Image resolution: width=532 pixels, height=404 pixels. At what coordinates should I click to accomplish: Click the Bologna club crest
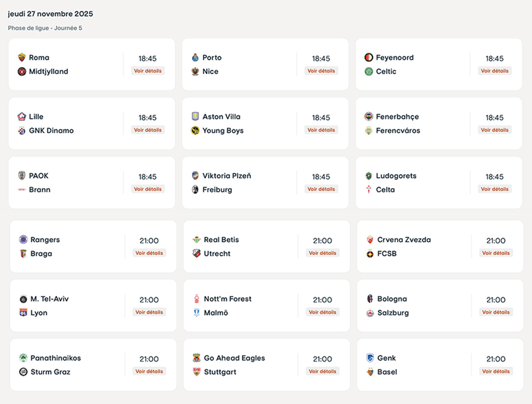(370, 299)
